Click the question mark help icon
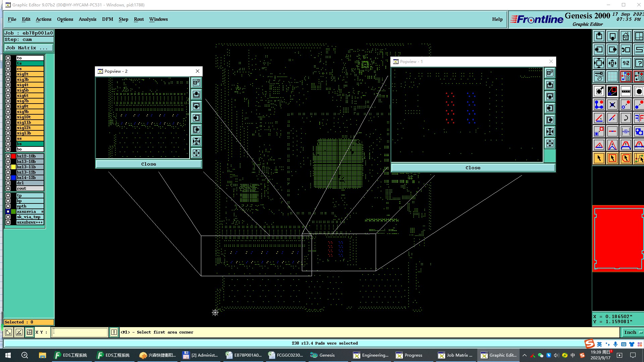Screen dimensions: 644x362 pyautogui.click(x=639, y=63)
